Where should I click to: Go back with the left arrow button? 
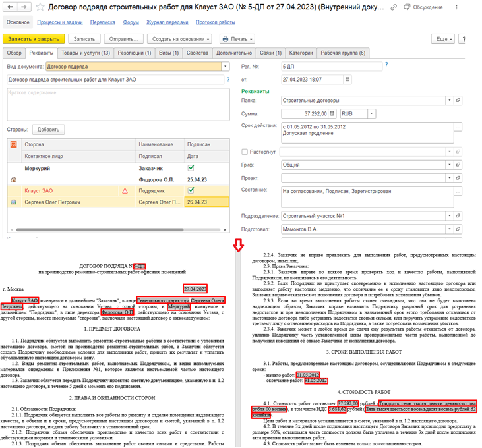pos(10,7)
